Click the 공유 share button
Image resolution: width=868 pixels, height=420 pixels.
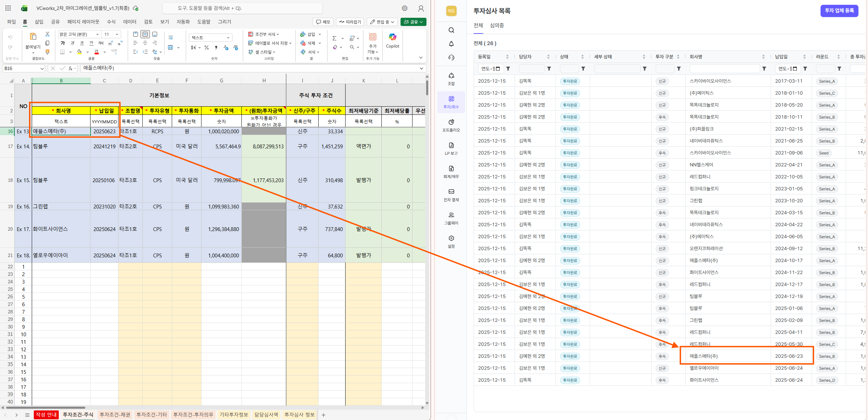[x=413, y=22]
